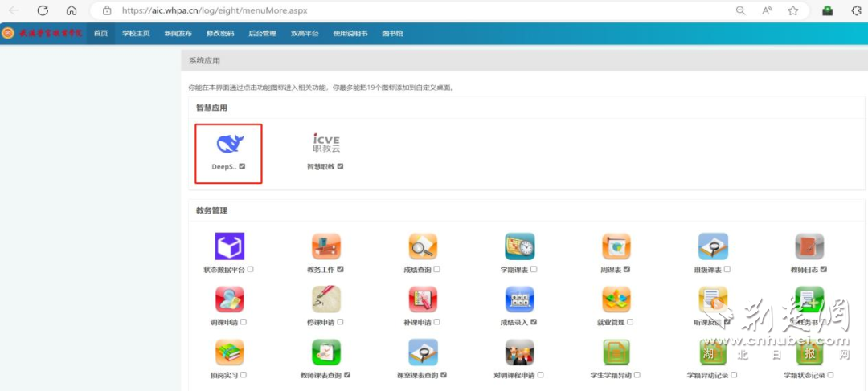Image resolution: width=868 pixels, height=391 pixels.
Task: Open the ICVE 智慧职教 app icon
Action: 325,143
